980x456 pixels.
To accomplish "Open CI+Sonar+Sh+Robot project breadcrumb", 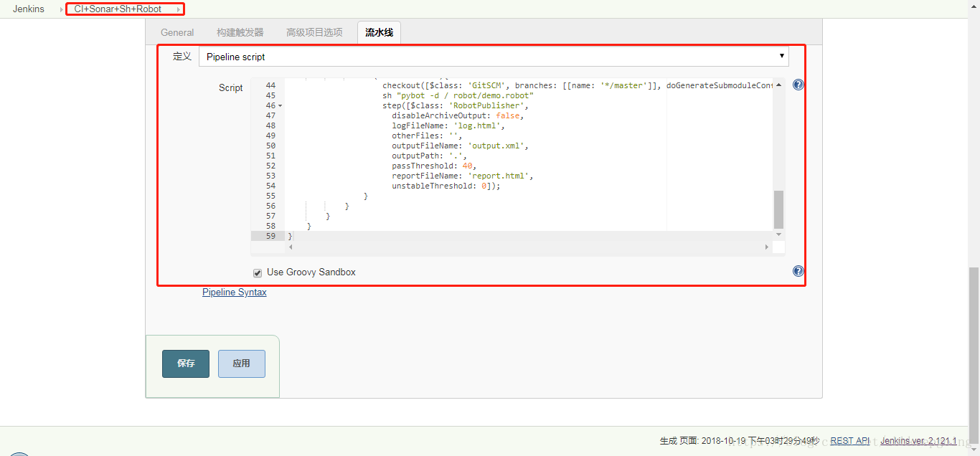I will click(x=118, y=9).
